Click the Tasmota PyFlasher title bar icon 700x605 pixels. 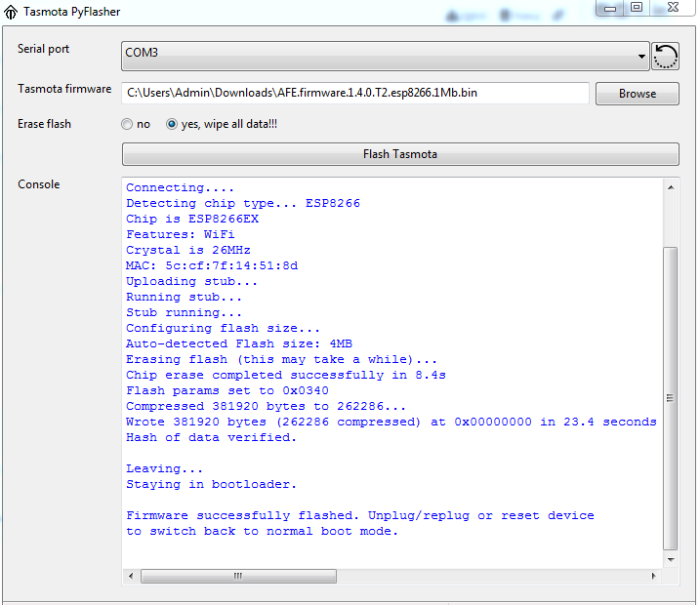(x=11, y=12)
